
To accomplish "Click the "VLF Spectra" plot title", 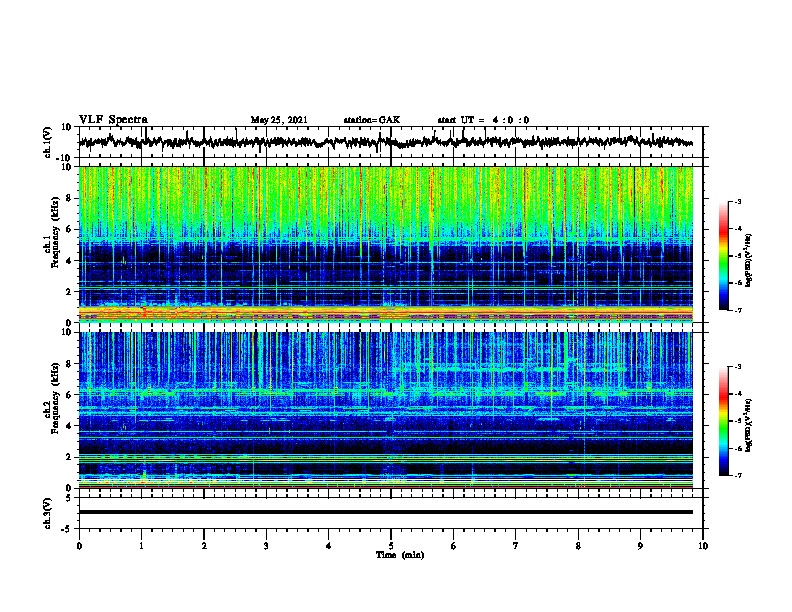I will [x=113, y=120].
